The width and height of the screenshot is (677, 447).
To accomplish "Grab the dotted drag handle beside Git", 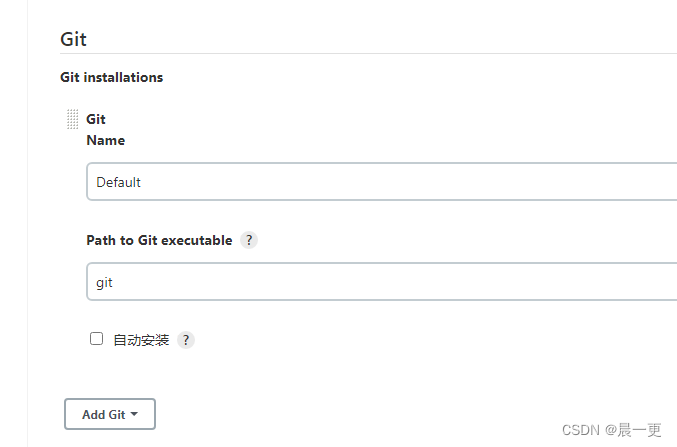I will [x=73, y=119].
